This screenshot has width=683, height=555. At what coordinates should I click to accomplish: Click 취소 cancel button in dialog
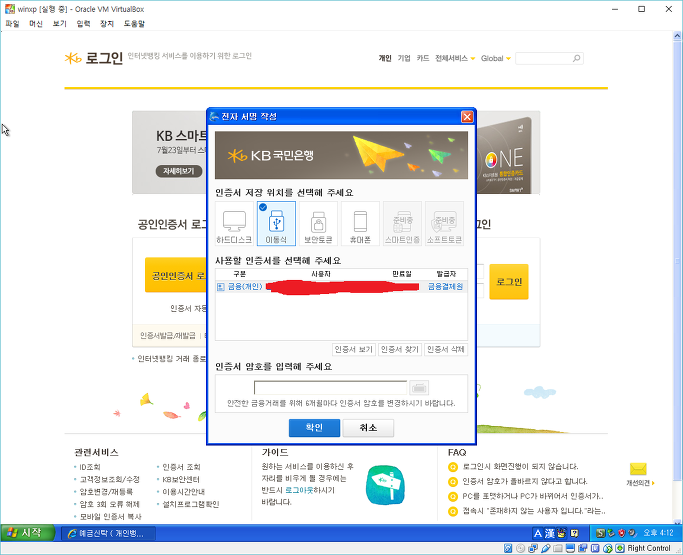pyautogui.click(x=368, y=428)
